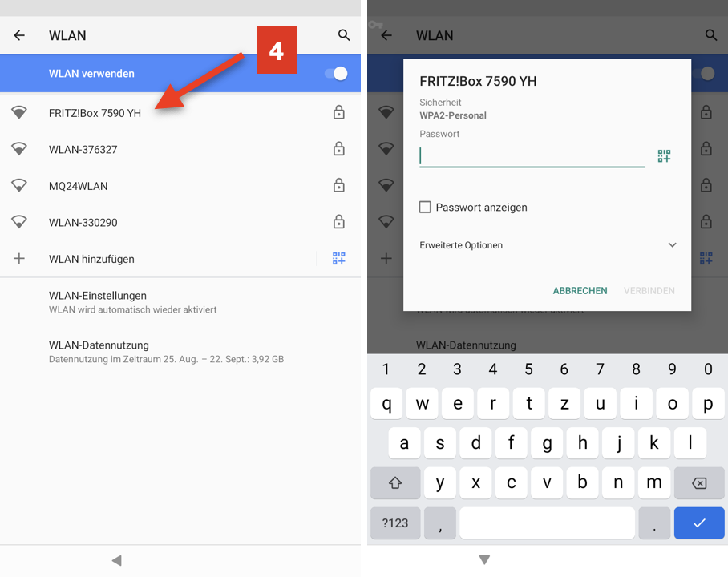
Task: Click the Passwort input field
Action: 531,156
